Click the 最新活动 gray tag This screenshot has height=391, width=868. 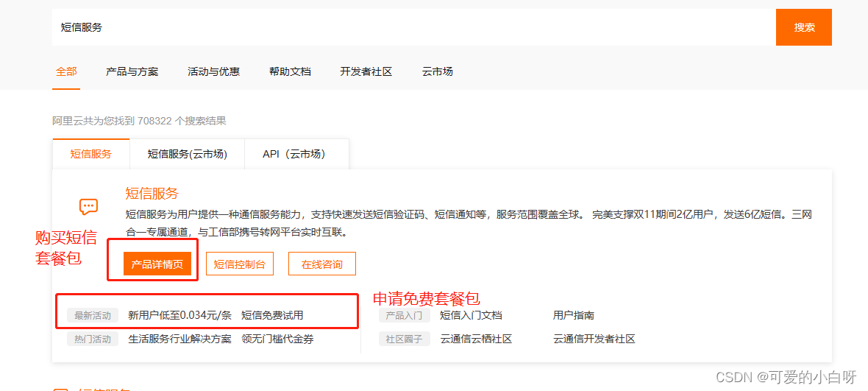coord(93,316)
